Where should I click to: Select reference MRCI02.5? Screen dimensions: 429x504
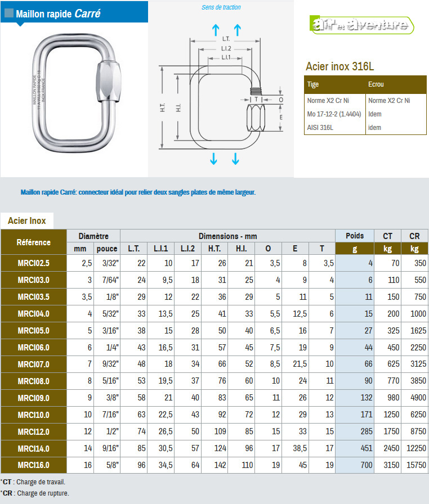click(x=33, y=263)
